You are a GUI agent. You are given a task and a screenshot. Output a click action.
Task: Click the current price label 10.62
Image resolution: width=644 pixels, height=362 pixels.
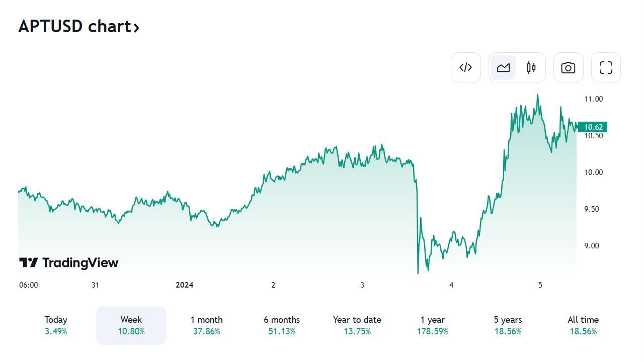[593, 127]
